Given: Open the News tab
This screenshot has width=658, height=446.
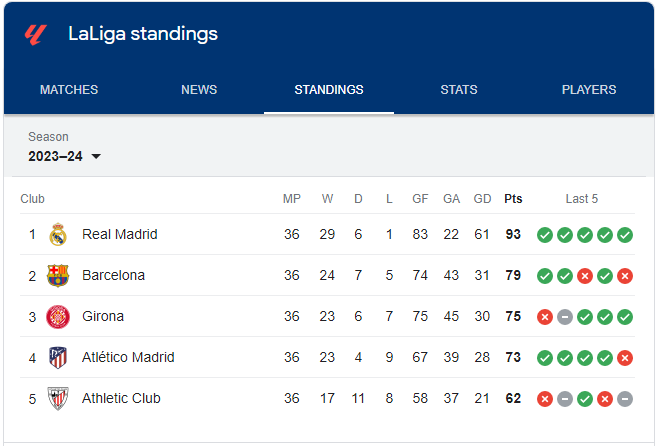Looking at the screenshot, I should tap(199, 89).
